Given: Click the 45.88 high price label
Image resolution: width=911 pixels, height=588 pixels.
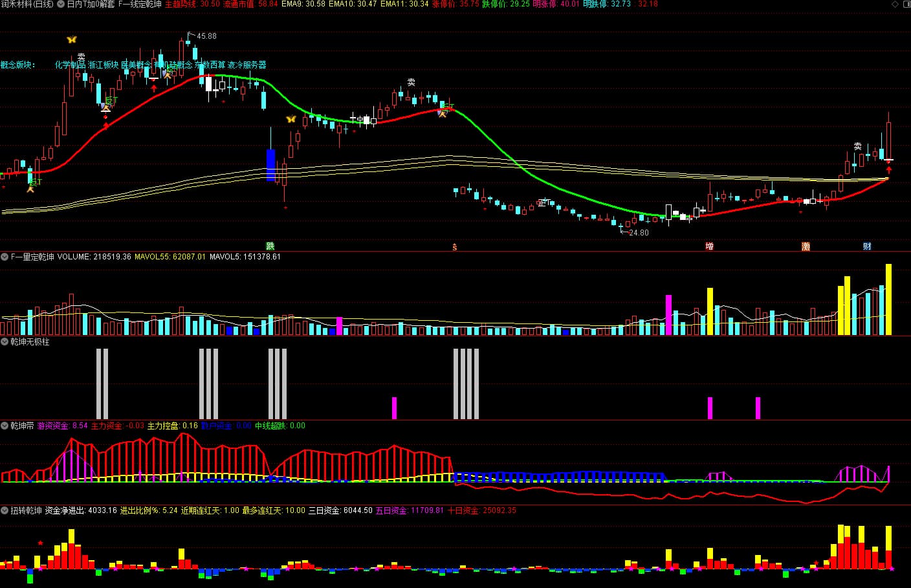Looking at the screenshot, I should point(206,36).
